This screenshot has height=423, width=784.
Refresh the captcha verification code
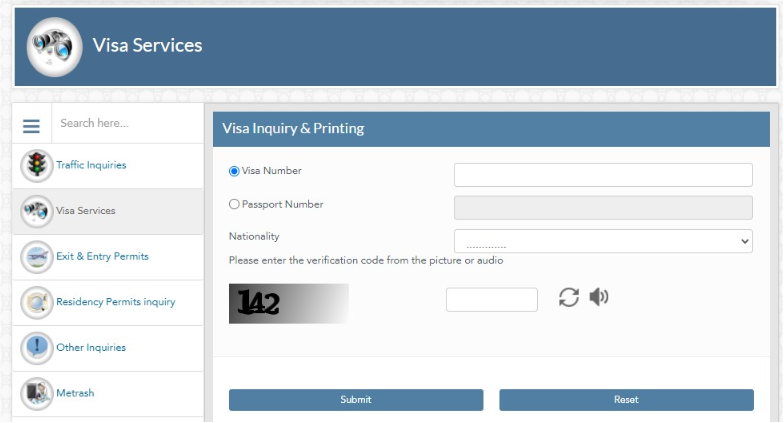[x=568, y=297]
